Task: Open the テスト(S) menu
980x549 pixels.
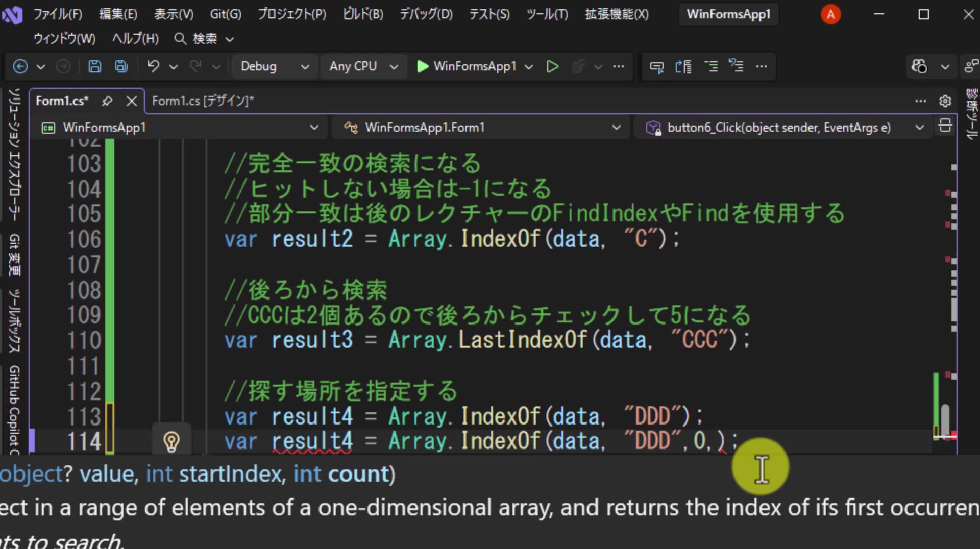Action: click(489, 14)
